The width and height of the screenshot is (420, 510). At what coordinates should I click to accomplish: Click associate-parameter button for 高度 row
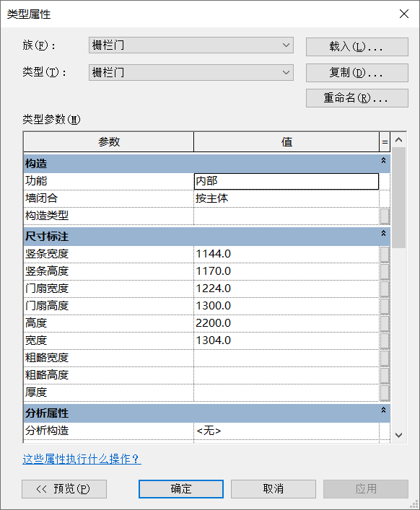coord(385,323)
